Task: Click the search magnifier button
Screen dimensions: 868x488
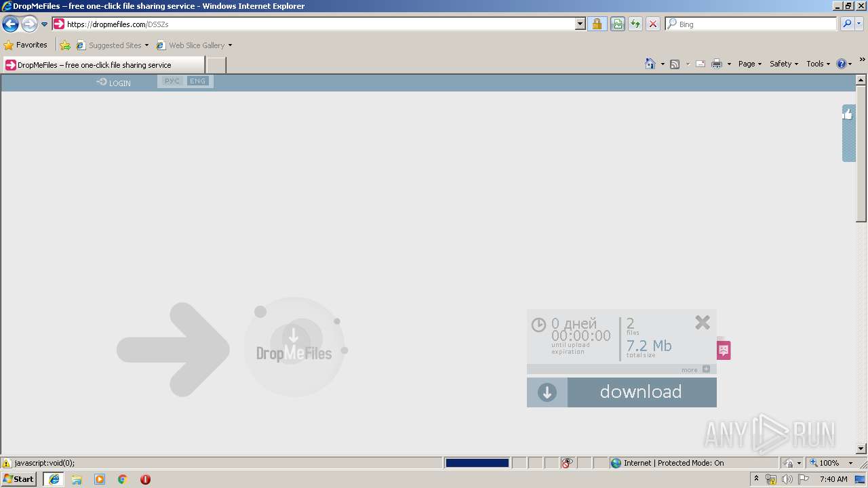Action: [x=847, y=24]
